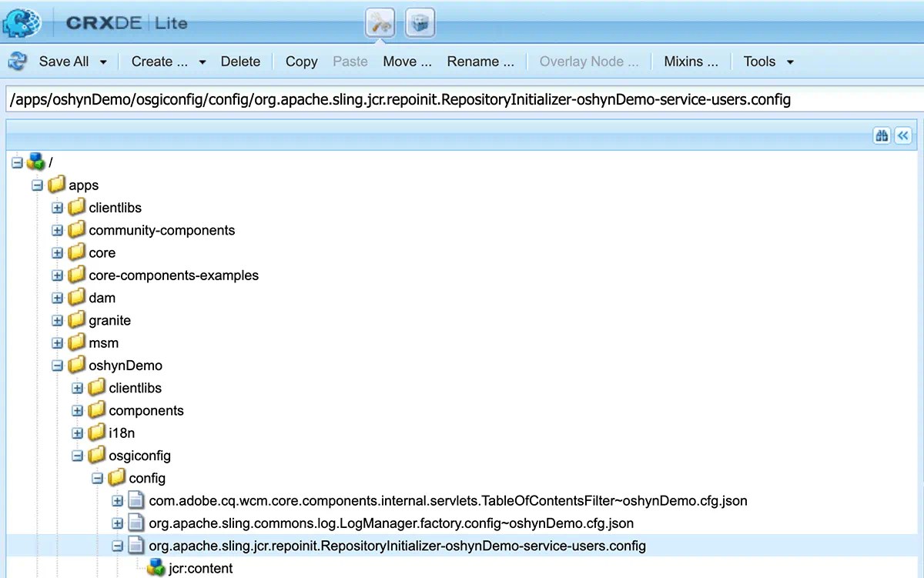Open the Package Manager cube icon
This screenshot has width=924, height=578.
(420, 22)
